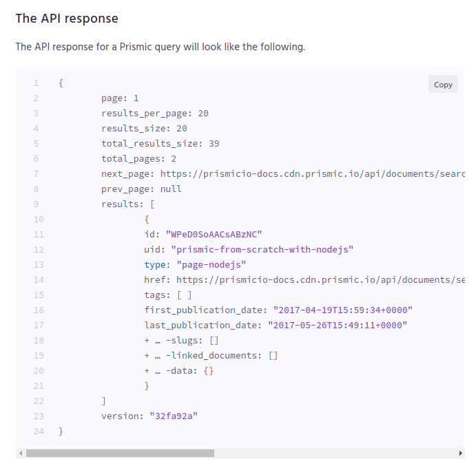
Task: Click the horizontal scrollbar right arrow
Action: click(x=460, y=453)
